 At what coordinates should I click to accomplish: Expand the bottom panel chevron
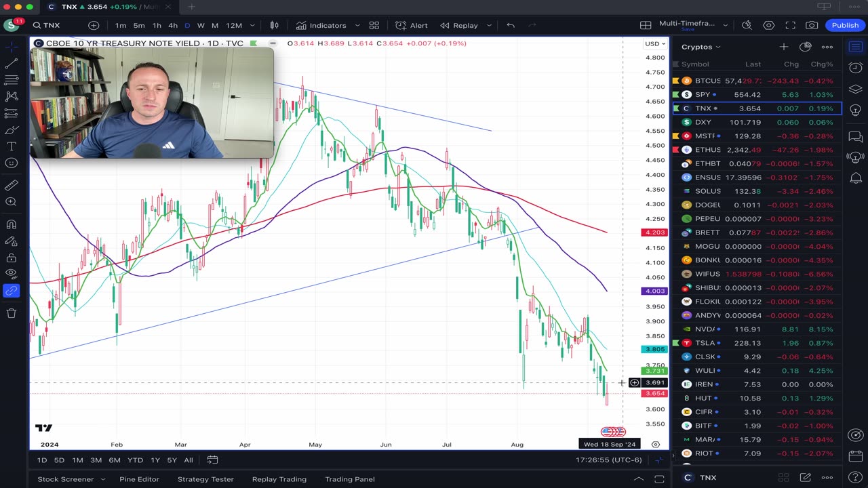(639, 479)
